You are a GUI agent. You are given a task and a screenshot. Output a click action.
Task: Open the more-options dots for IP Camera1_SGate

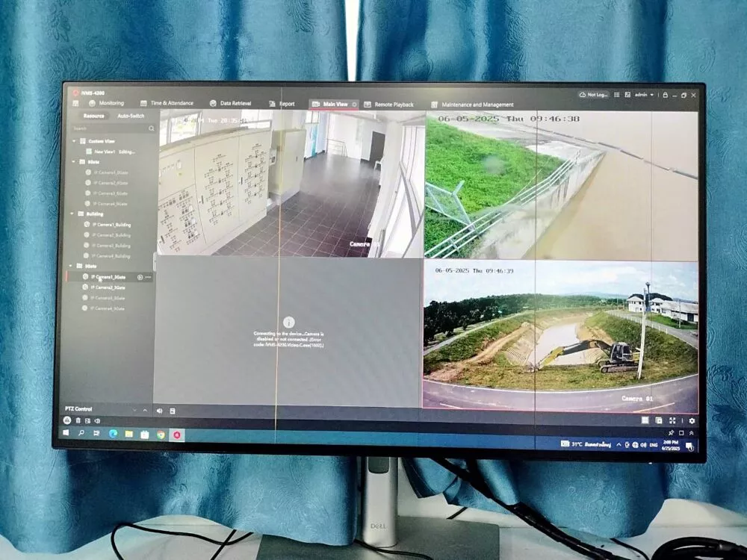(148, 277)
